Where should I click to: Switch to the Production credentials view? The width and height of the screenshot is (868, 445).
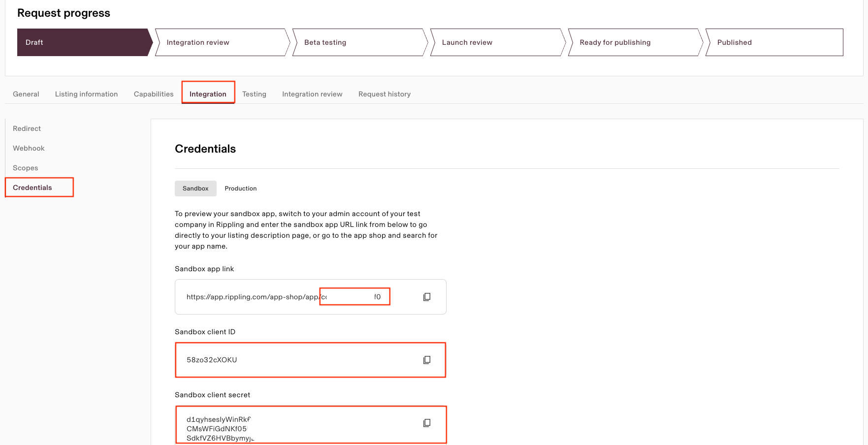(240, 188)
